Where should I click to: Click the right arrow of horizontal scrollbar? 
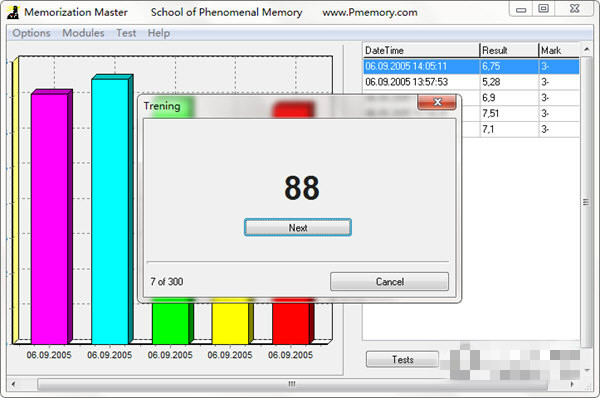(572, 384)
